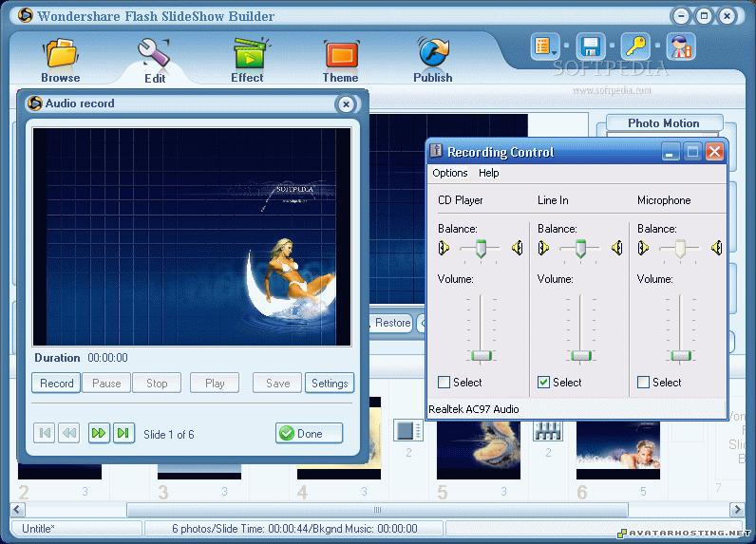Click the Wondershare app logo icon

pyautogui.click(x=25, y=15)
